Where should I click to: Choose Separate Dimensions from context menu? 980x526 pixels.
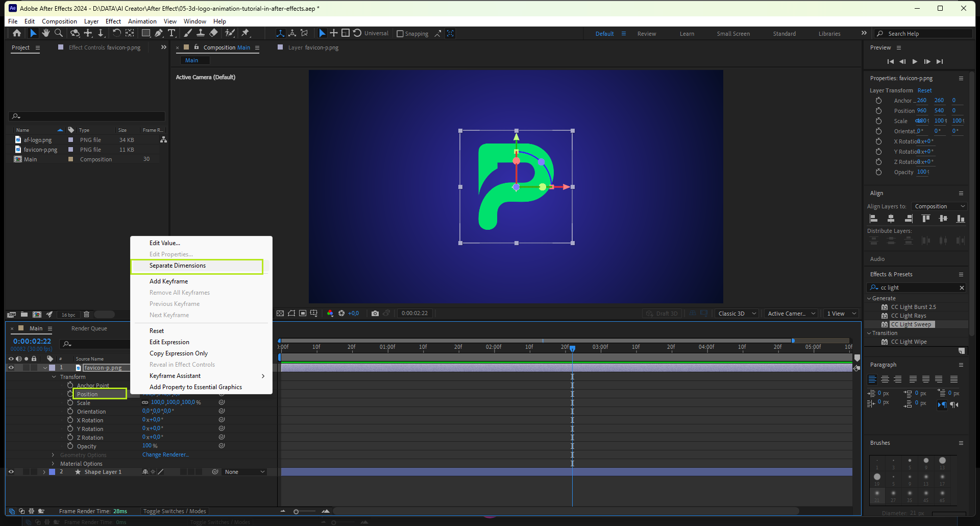178,266
